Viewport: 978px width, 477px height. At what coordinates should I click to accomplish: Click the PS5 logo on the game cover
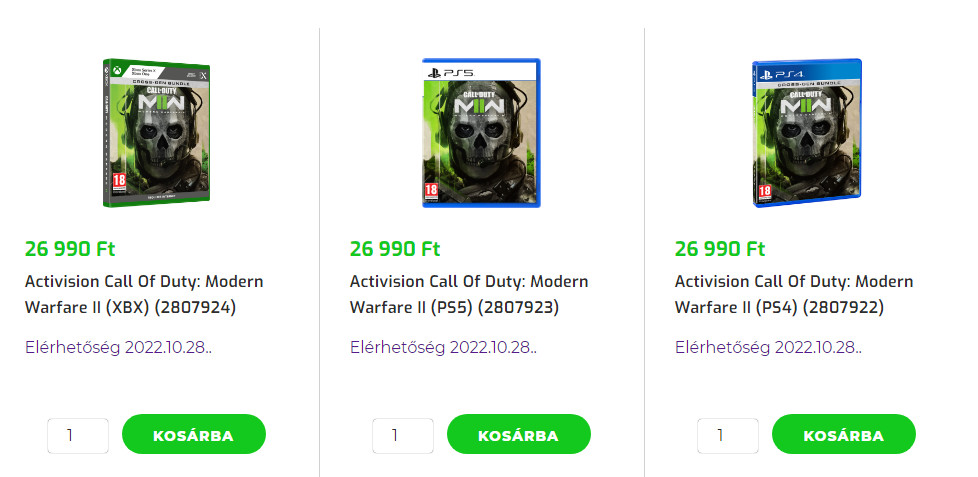point(451,73)
